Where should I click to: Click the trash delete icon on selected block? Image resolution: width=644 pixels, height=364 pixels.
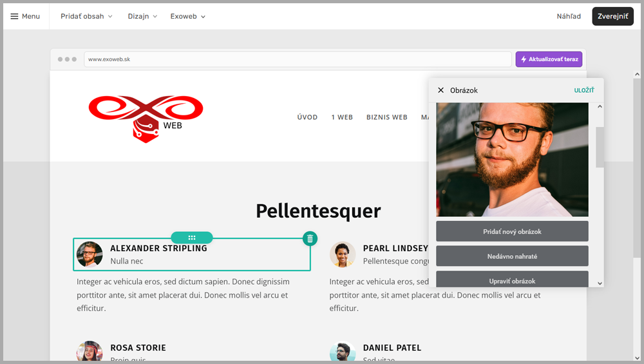point(310,239)
